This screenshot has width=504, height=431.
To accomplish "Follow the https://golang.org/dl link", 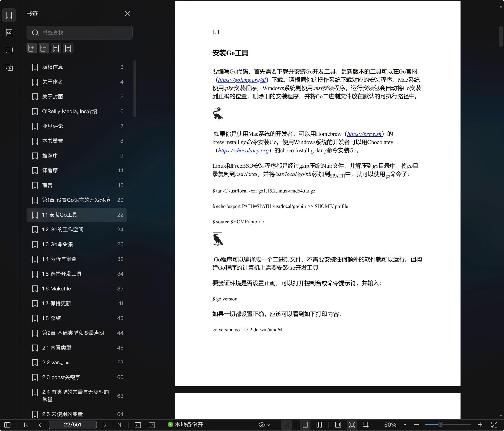I will pyautogui.click(x=242, y=80).
